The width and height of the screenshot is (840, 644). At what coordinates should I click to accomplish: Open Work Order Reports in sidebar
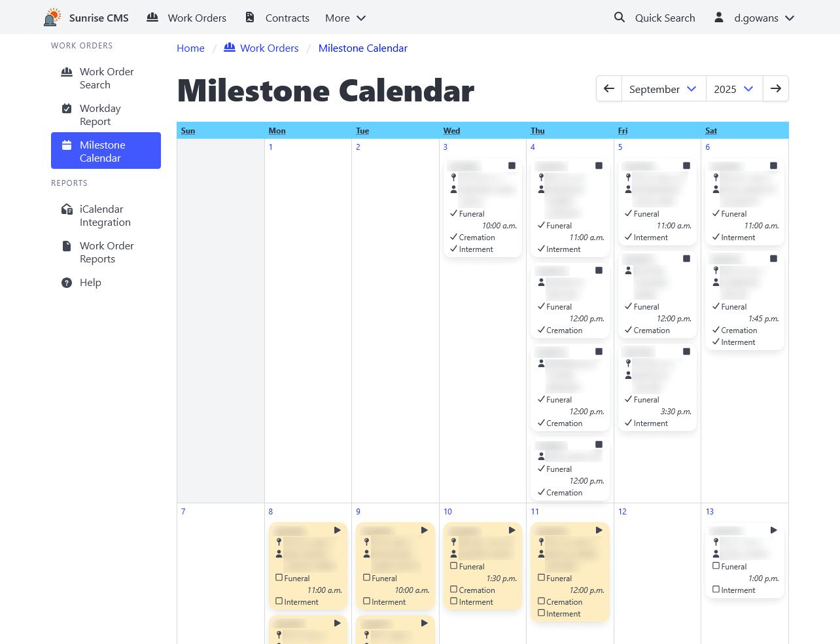pyautogui.click(x=106, y=253)
